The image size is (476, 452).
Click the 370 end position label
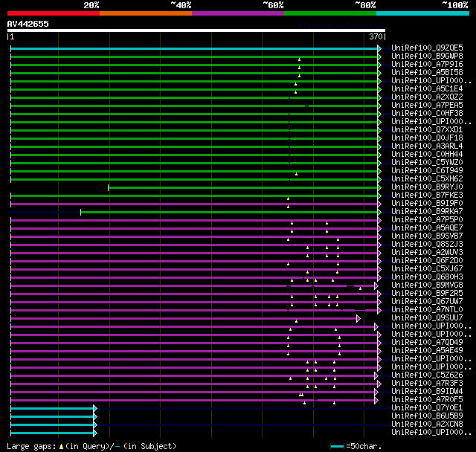coord(376,36)
